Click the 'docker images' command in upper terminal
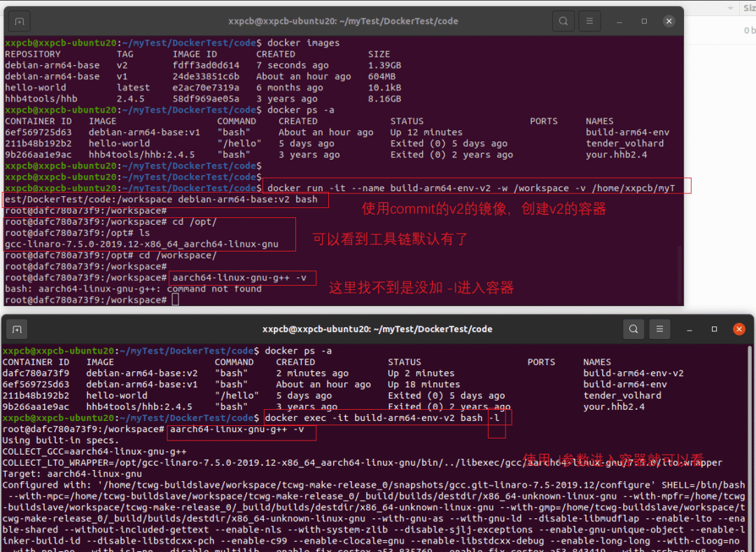756x552 pixels. tap(304, 43)
